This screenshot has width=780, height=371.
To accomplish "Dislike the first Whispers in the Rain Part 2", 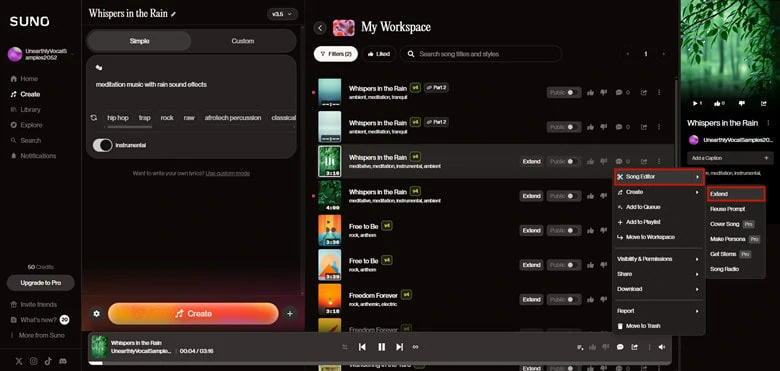I will click(604, 93).
